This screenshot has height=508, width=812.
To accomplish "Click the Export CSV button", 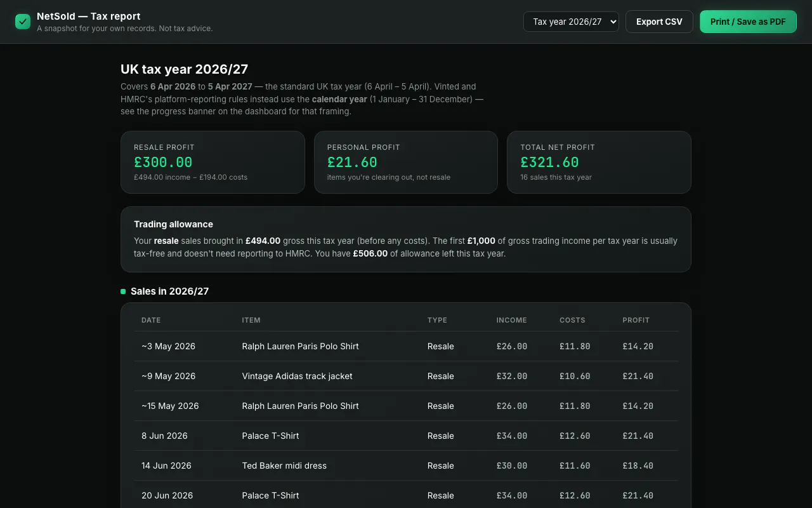I will tap(659, 22).
